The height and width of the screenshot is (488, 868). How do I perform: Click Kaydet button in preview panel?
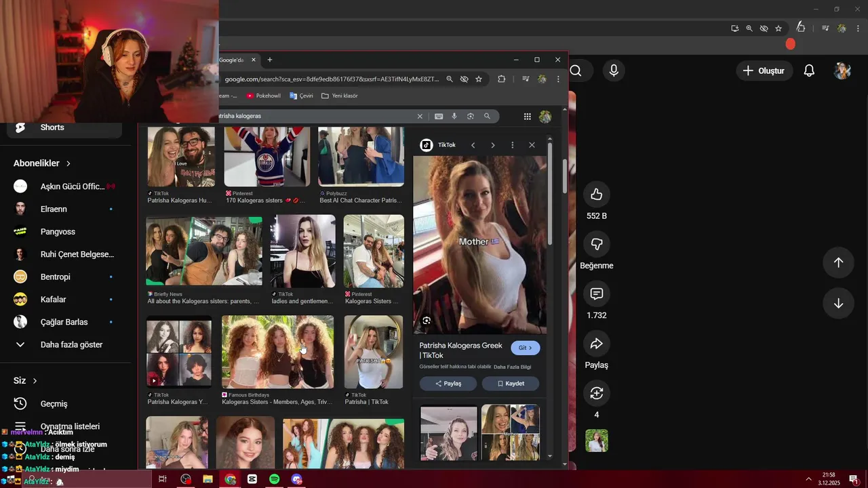point(511,384)
